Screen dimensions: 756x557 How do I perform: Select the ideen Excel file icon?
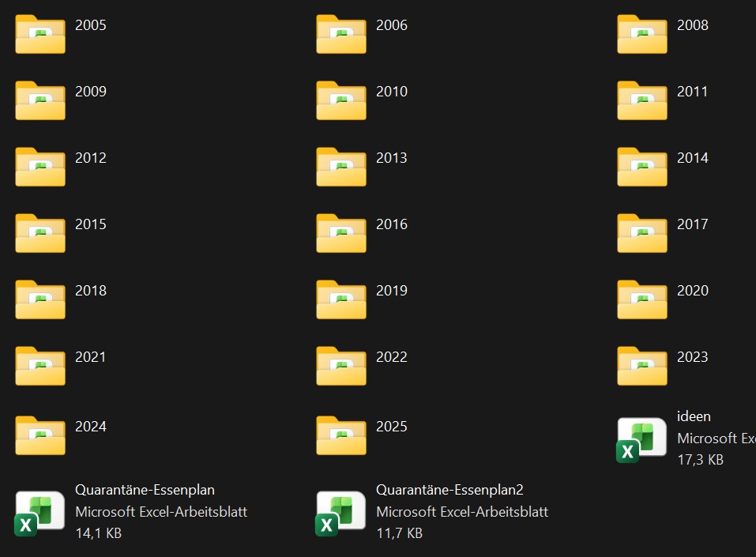tap(642, 438)
